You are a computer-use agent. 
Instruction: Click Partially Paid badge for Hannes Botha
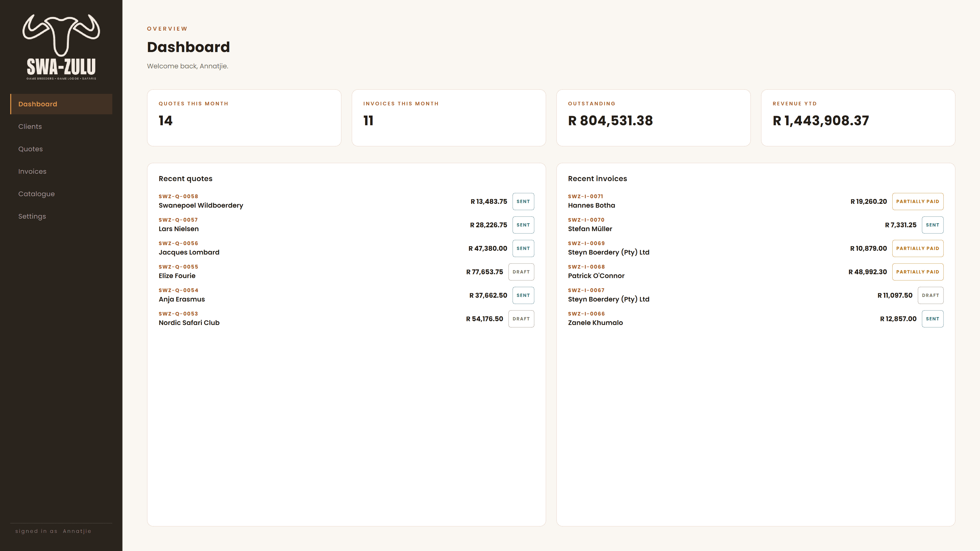pyautogui.click(x=918, y=202)
